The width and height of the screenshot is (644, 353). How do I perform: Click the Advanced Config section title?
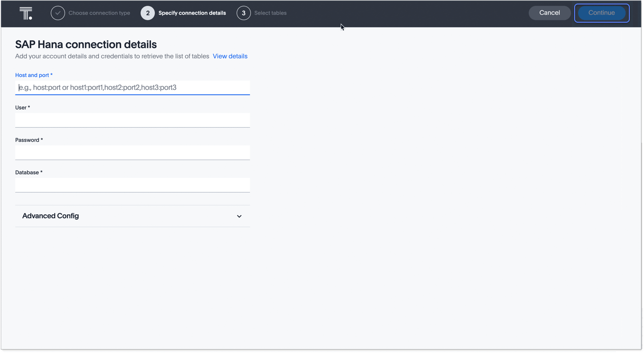[51, 216]
